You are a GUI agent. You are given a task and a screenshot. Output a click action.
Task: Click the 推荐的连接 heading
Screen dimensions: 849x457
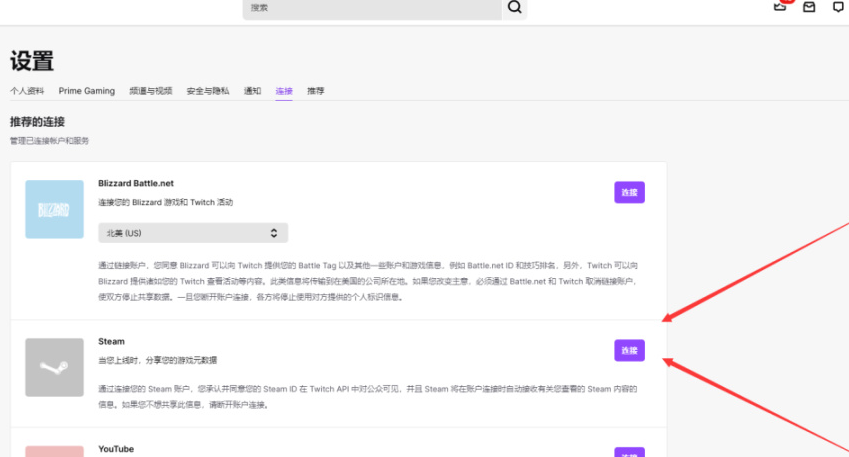(x=37, y=122)
